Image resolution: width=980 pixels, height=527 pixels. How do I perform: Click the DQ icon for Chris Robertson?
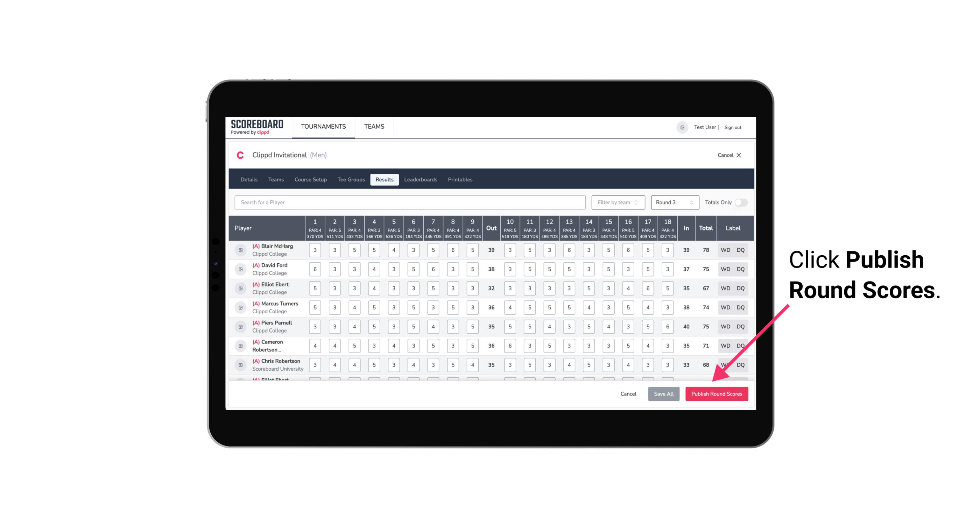pyautogui.click(x=741, y=365)
